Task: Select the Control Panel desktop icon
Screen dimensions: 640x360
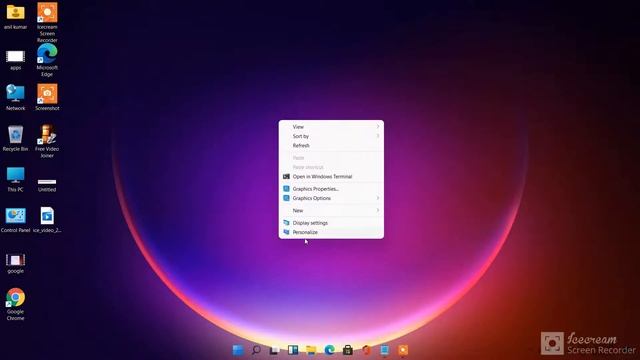Action: point(16,220)
